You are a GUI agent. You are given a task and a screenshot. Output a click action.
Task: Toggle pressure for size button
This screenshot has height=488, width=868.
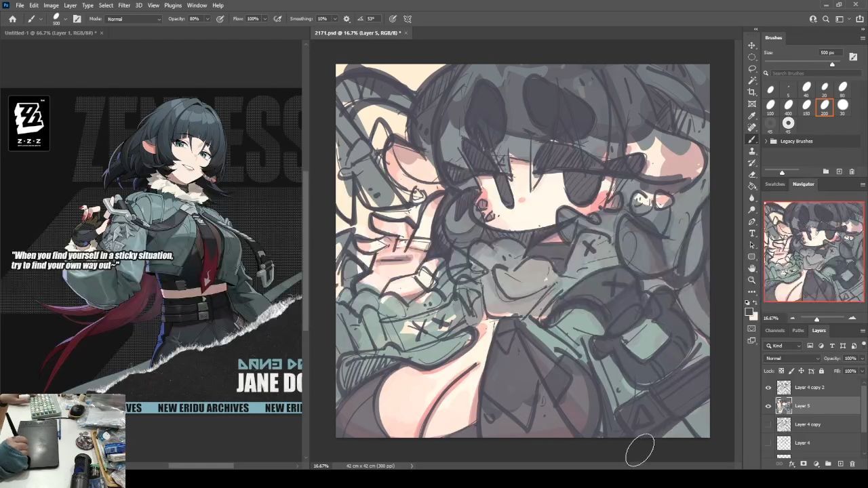point(393,19)
